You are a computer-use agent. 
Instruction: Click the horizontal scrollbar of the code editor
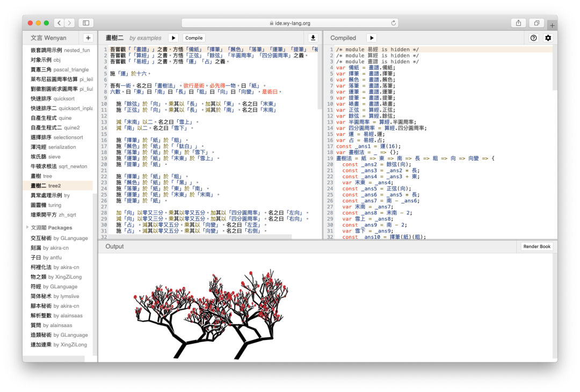(200, 236)
